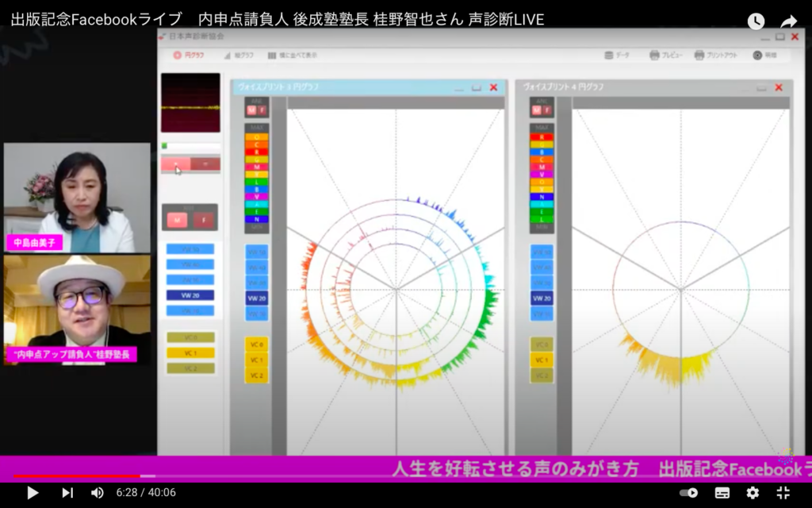Select VC 1 in Voiceprint 3 window

(257, 360)
